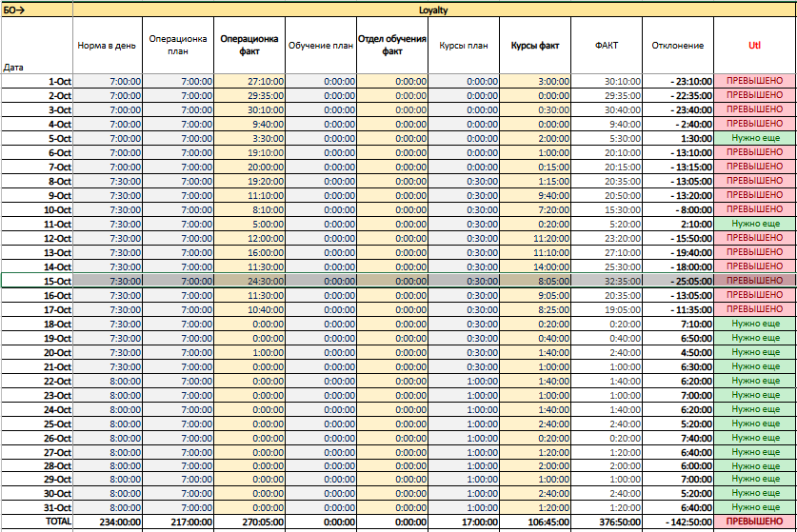Viewport: 797px width, 532px height.
Task: Select the -142:50:00 total deviation cell
Action: [x=678, y=522]
